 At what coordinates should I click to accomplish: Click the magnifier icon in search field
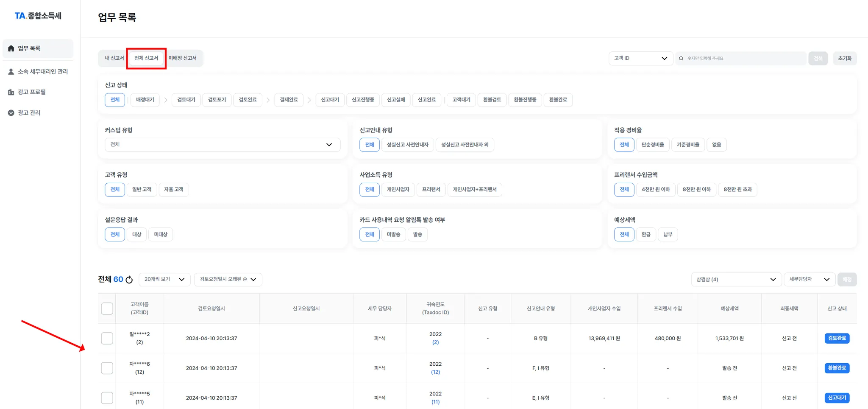[x=681, y=59]
